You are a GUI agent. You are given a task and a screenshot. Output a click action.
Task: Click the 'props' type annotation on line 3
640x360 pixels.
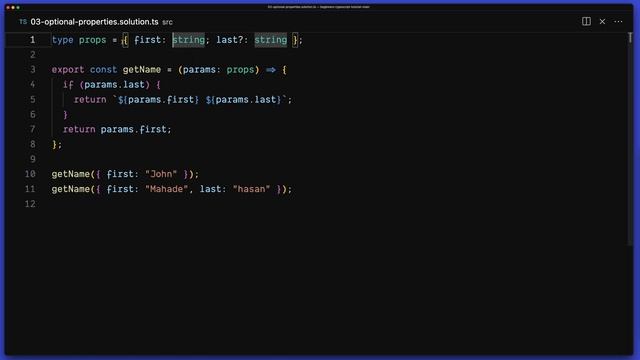pyautogui.click(x=240, y=70)
